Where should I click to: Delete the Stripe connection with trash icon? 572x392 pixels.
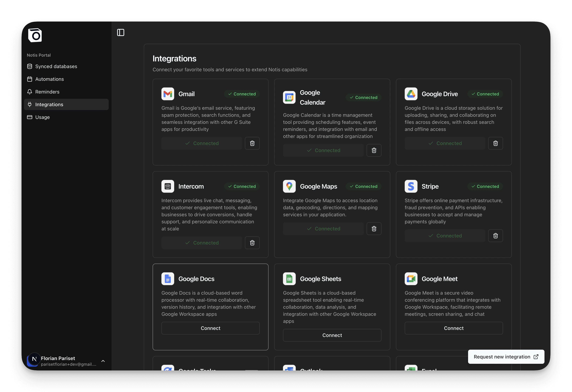pyautogui.click(x=495, y=236)
